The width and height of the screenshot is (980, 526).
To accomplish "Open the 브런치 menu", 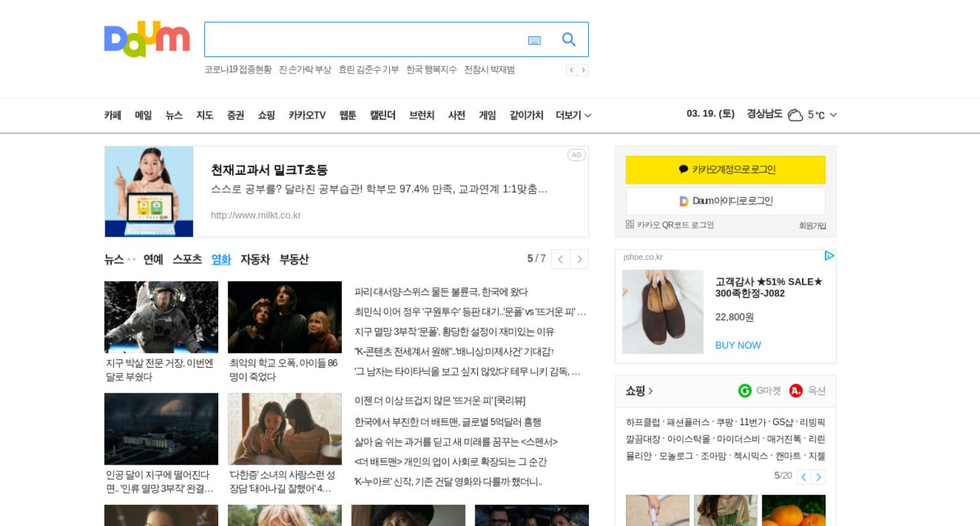I will click(x=422, y=116).
